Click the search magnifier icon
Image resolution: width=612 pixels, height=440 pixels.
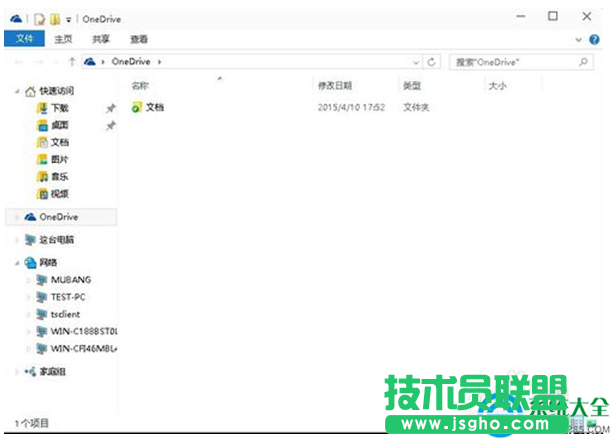coord(583,62)
